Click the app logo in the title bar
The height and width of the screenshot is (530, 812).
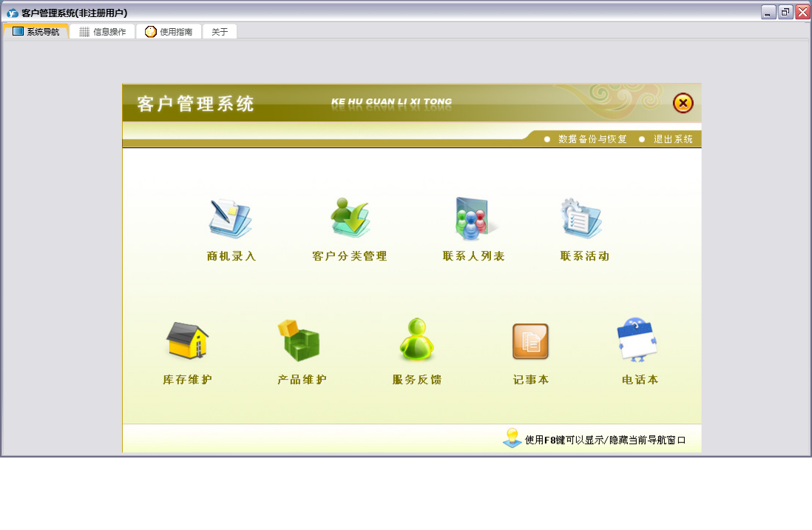tap(13, 13)
